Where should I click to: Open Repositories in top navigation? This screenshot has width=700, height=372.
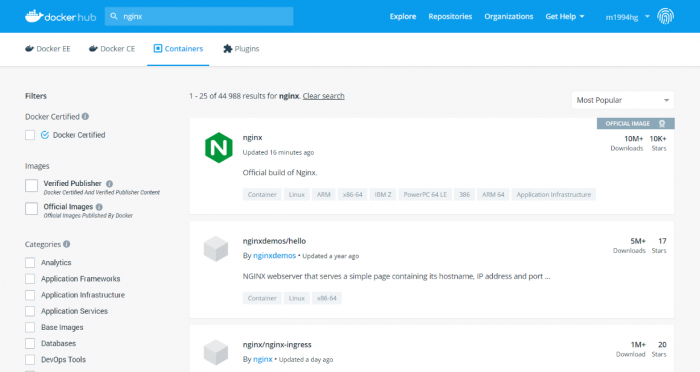tap(450, 17)
